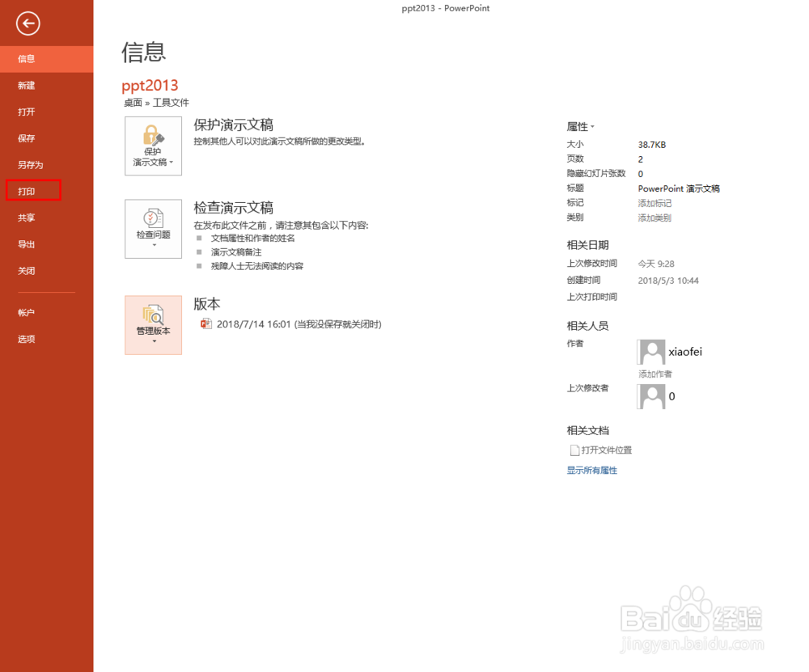
Task: Click 打开文件位置 link
Action: tap(607, 450)
